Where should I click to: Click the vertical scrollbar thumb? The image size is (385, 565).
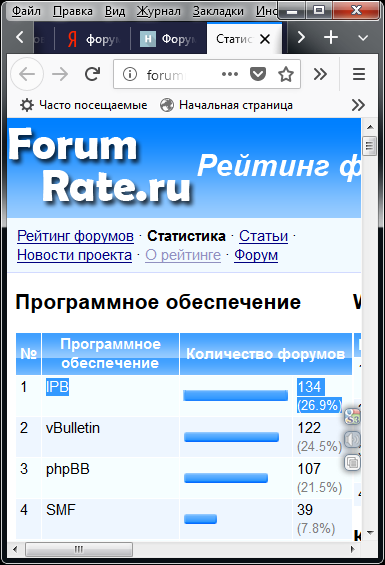[x=370, y=146]
